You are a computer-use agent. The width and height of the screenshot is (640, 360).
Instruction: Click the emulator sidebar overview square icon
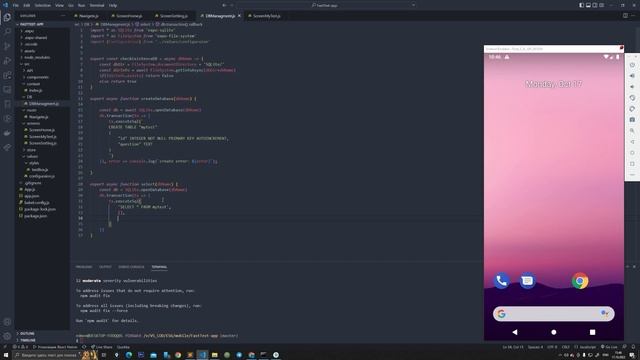coord(632,164)
